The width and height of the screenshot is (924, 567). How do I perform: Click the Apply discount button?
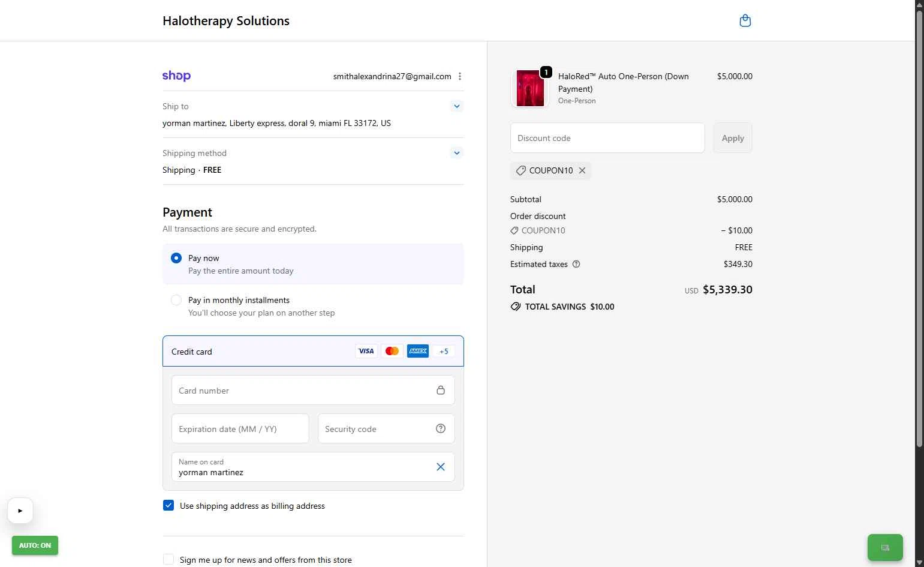point(733,138)
